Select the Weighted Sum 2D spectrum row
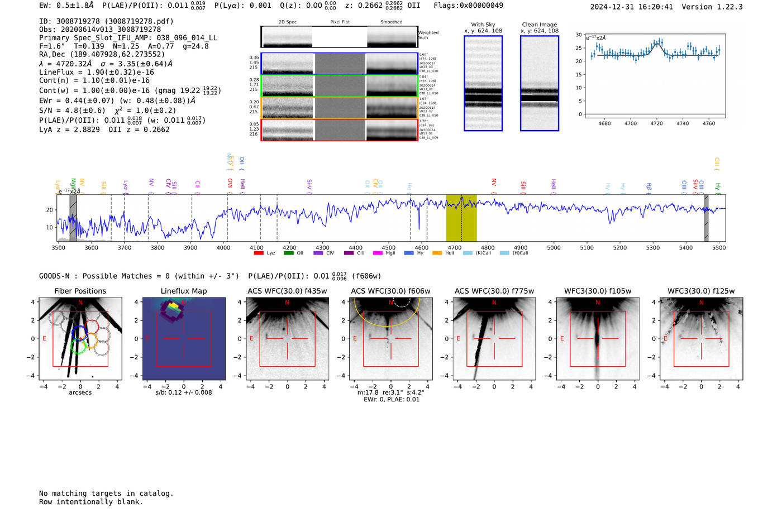This screenshot has height=532, width=782. click(339, 37)
